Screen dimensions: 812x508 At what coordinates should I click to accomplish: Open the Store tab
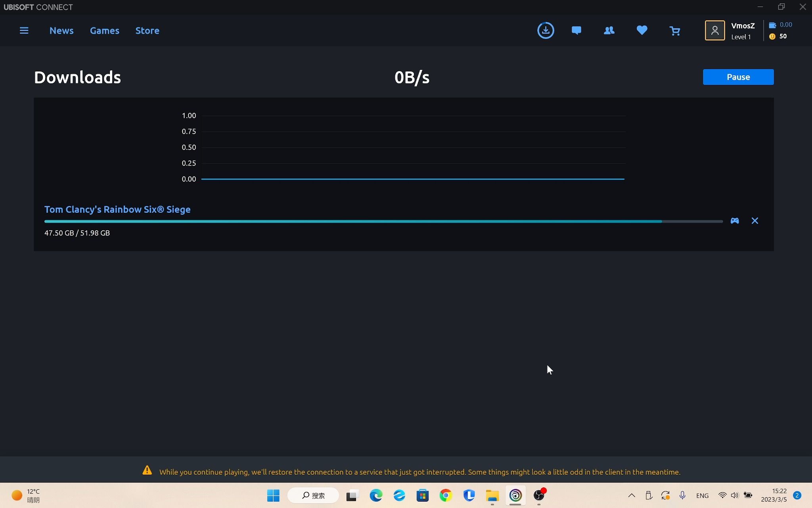point(147,31)
